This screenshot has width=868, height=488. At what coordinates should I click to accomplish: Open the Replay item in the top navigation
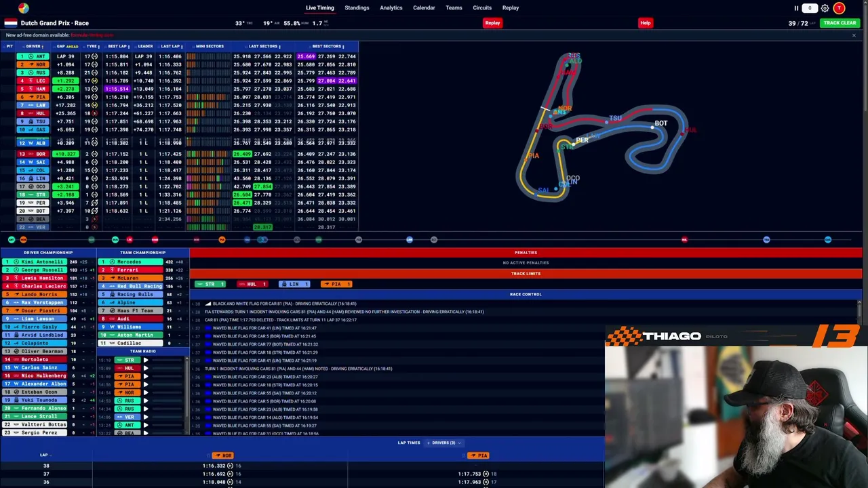click(x=511, y=8)
